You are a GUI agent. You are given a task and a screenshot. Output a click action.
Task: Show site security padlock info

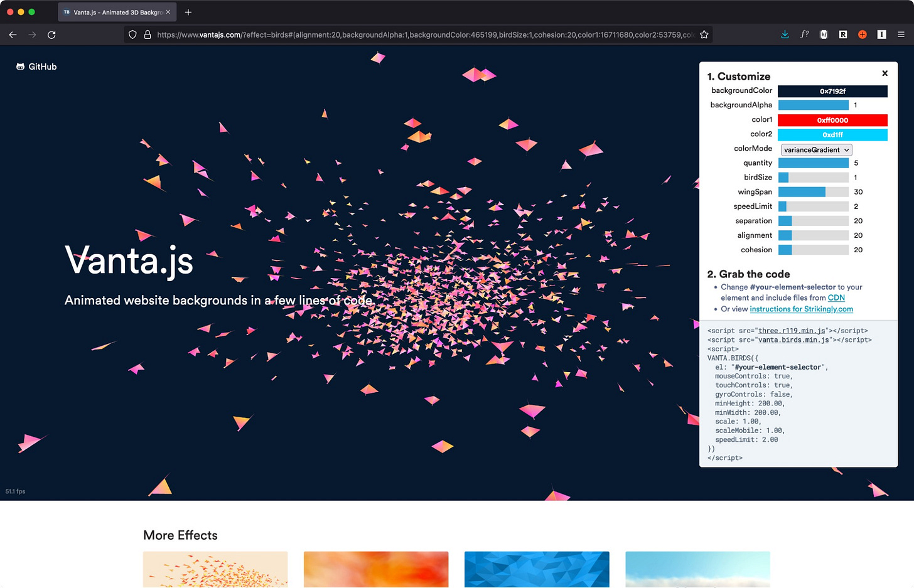148,35
